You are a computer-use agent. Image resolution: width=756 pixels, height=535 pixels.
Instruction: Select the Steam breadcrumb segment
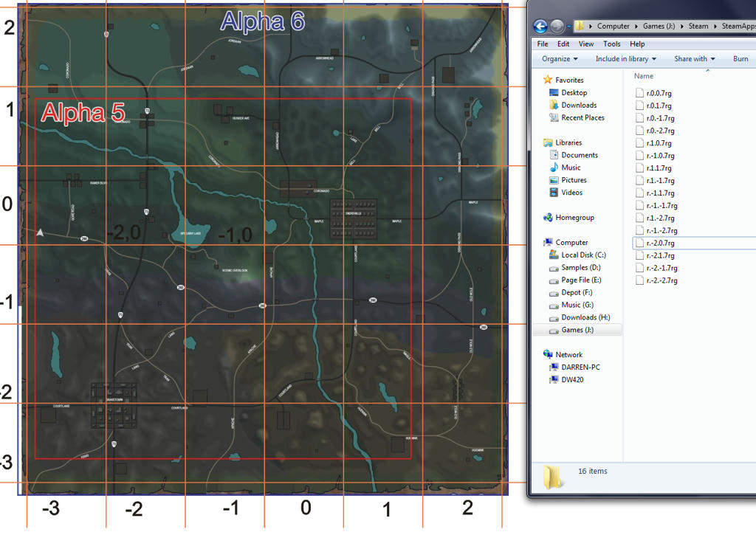(698, 26)
